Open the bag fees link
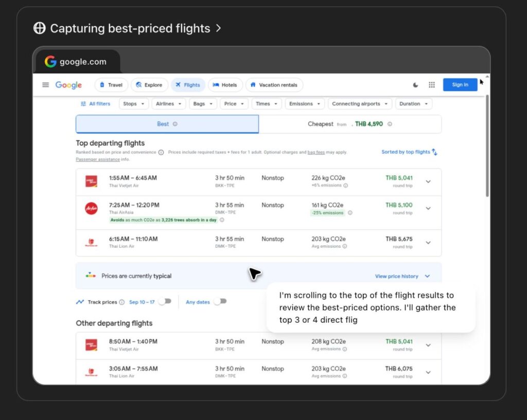Screen dimensions: 527x420 316,152
